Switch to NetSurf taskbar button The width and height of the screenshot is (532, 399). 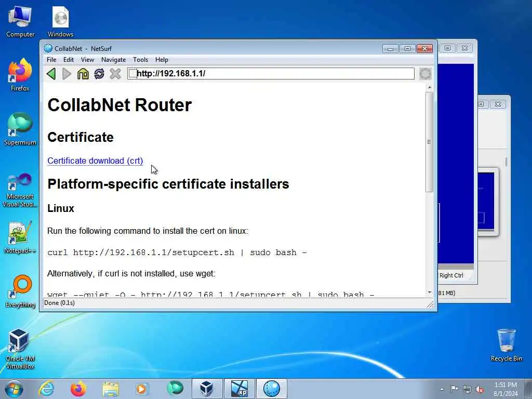click(x=271, y=389)
